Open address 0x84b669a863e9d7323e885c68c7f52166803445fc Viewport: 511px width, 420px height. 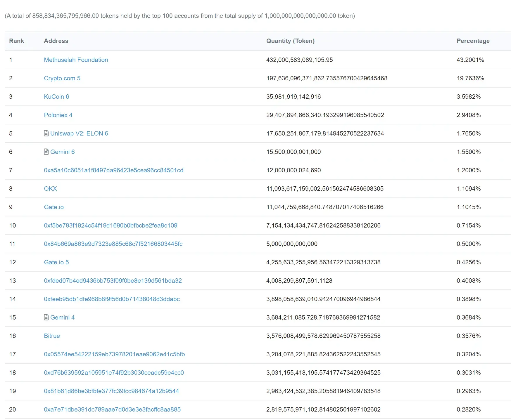tap(113, 244)
